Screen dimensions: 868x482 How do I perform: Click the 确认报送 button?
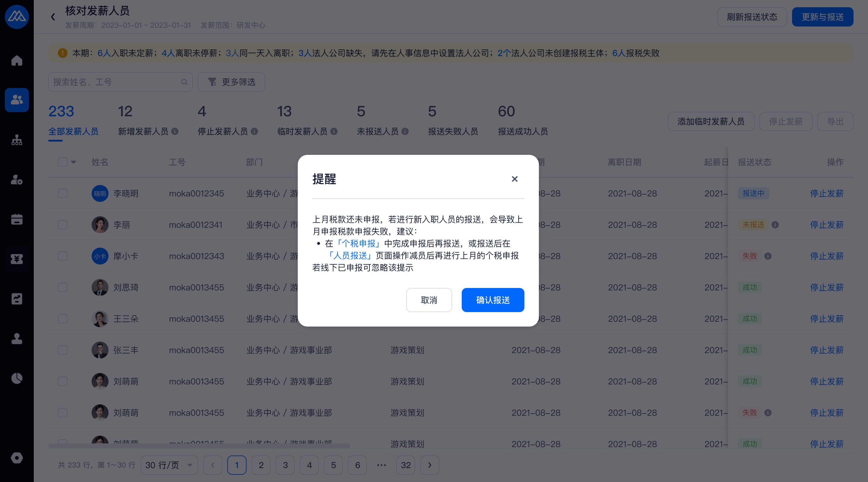point(493,300)
